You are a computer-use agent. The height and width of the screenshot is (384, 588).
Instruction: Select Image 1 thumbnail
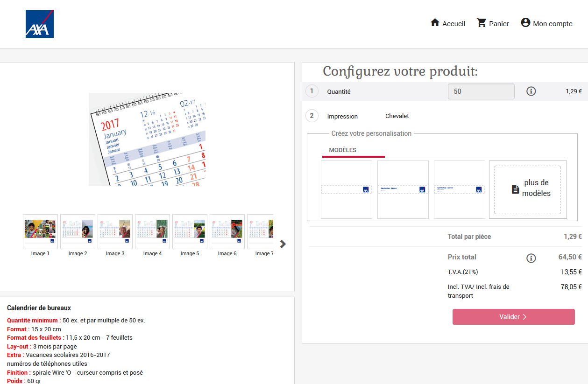pos(40,232)
